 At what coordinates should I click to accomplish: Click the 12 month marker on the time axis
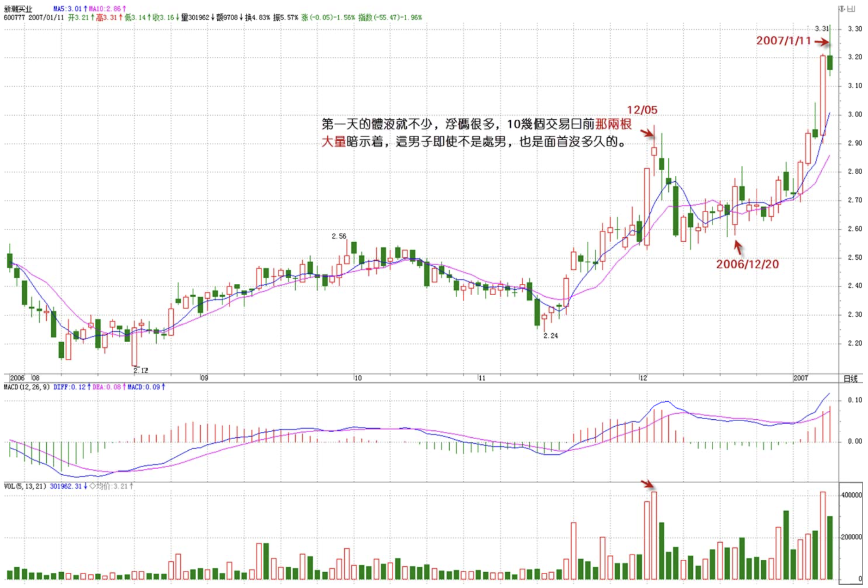[x=643, y=378]
